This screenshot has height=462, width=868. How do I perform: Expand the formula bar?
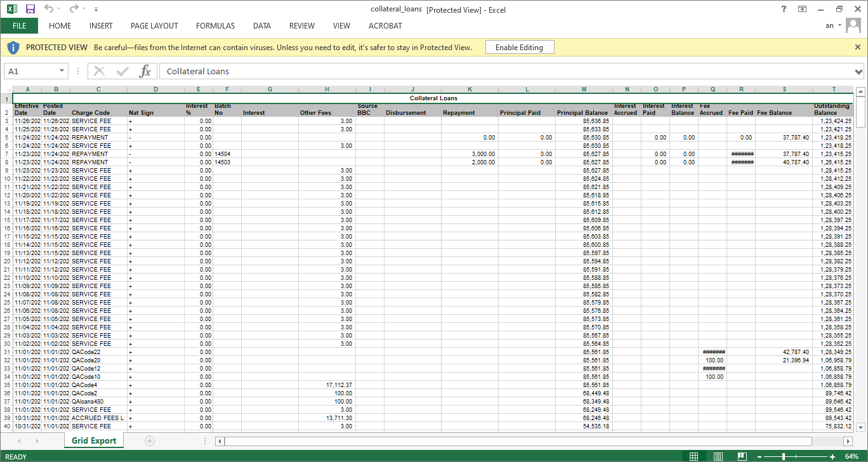point(859,71)
